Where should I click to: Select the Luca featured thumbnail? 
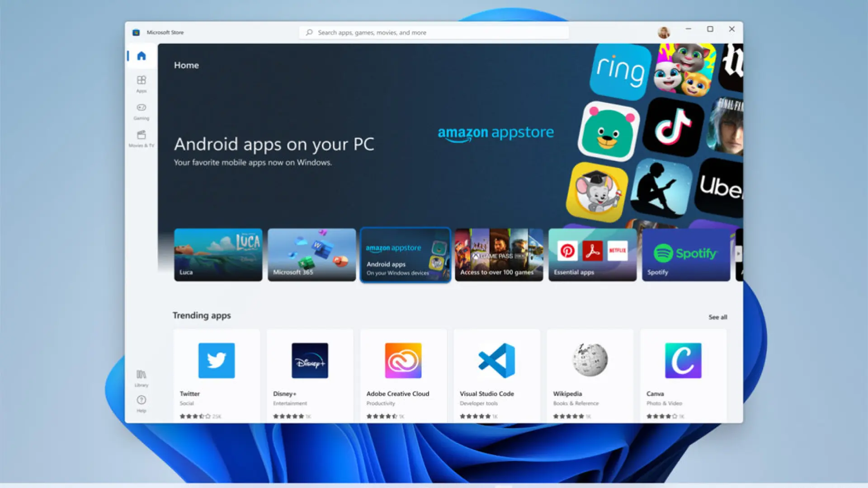coord(218,254)
